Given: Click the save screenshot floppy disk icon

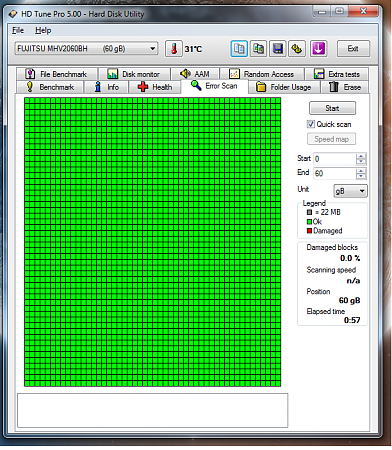Looking at the screenshot, I should [x=278, y=49].
